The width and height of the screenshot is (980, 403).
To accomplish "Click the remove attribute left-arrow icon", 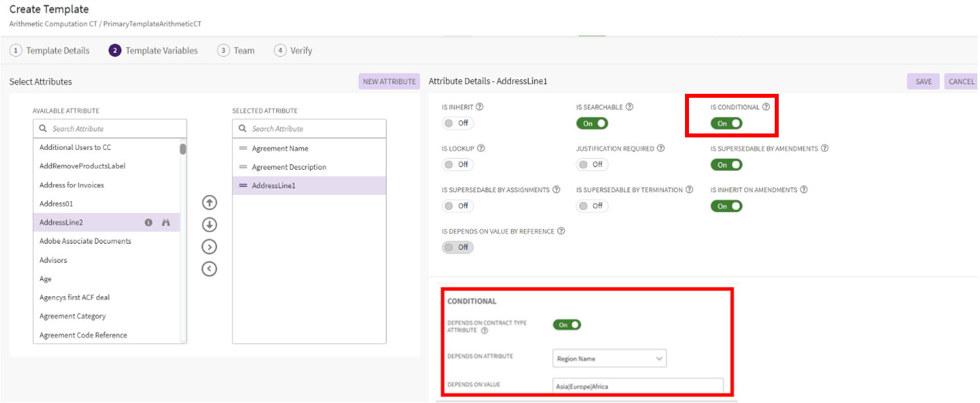I will pyautogui.click(x=209, y=269).
